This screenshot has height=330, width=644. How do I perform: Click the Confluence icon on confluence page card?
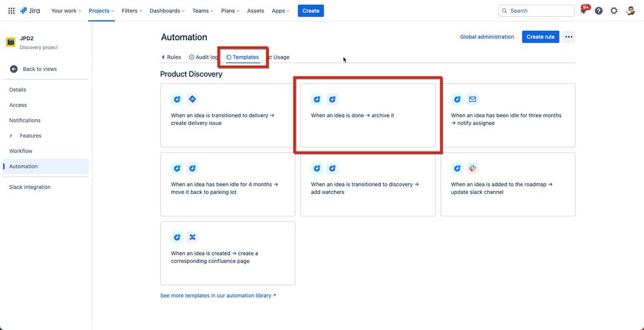tap(192, 237)
